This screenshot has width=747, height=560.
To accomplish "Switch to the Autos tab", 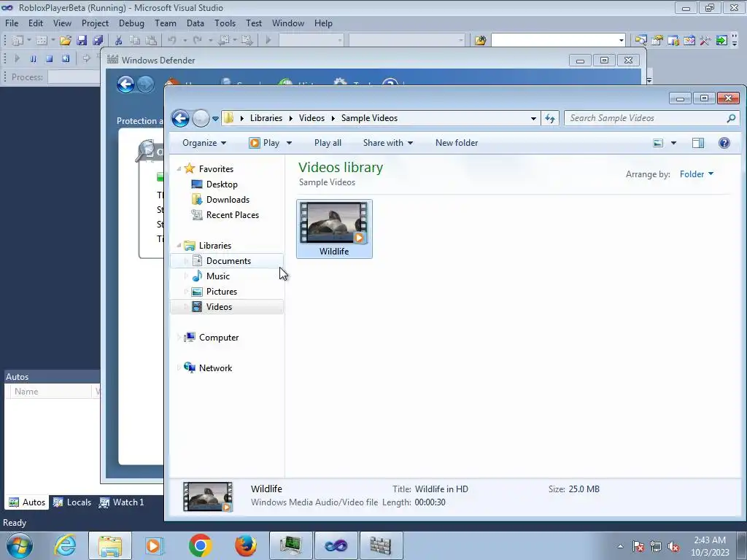I will point(27,502).
